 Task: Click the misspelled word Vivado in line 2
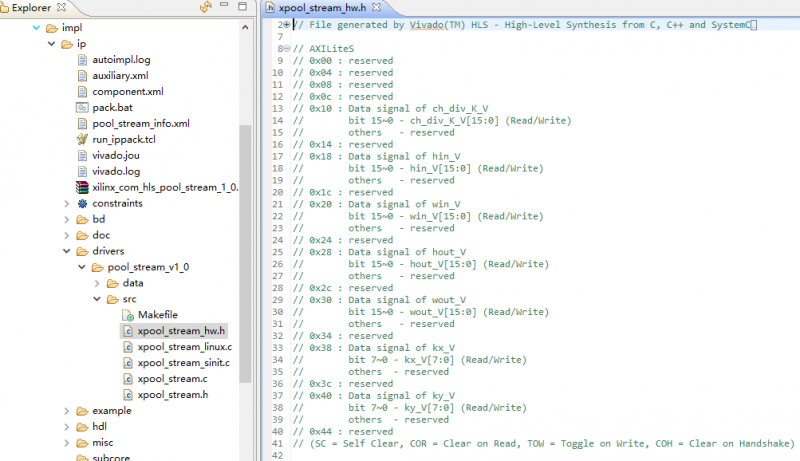point(427,24)
